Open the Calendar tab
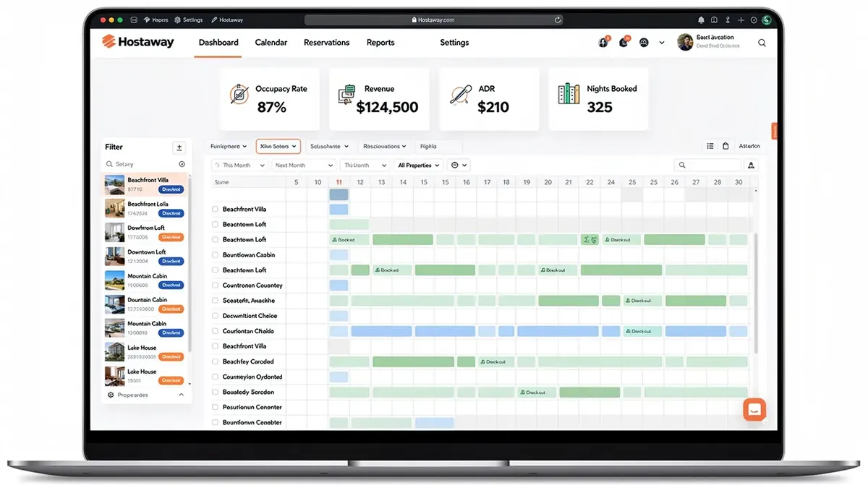Screen dimensions: 868x485 (271, 43)
